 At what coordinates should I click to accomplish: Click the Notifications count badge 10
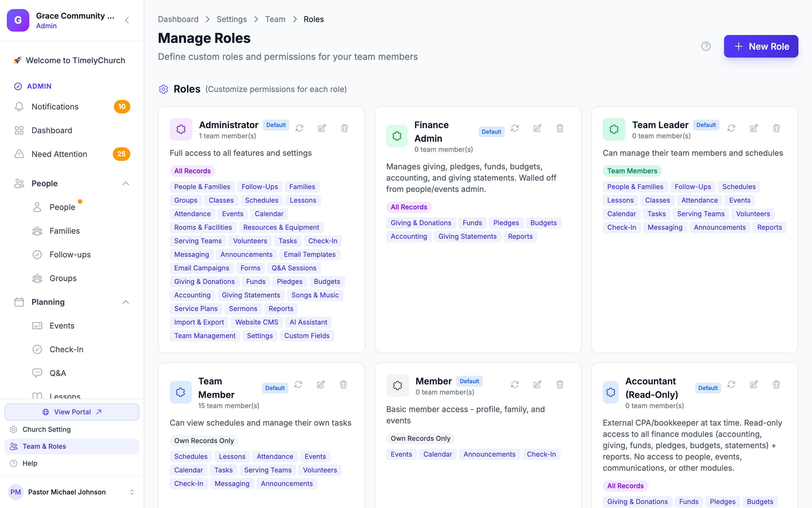point(122,106)
